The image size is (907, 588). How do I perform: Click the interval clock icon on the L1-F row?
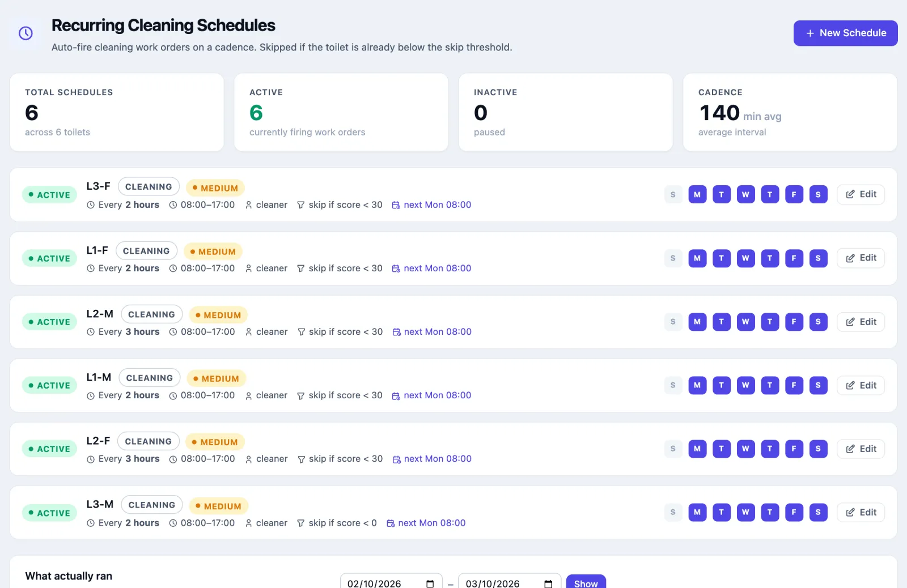click(91, 269)
